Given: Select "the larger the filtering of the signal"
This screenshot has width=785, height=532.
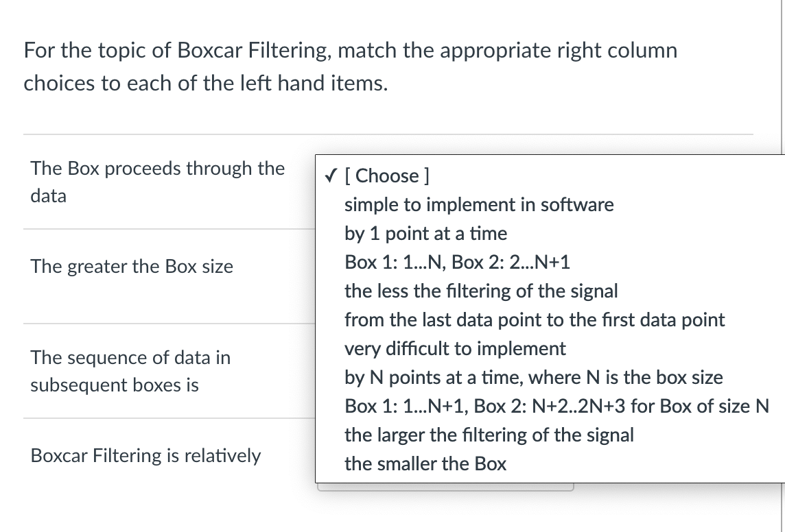Looking at the screenshot, I should pos(489,435).
